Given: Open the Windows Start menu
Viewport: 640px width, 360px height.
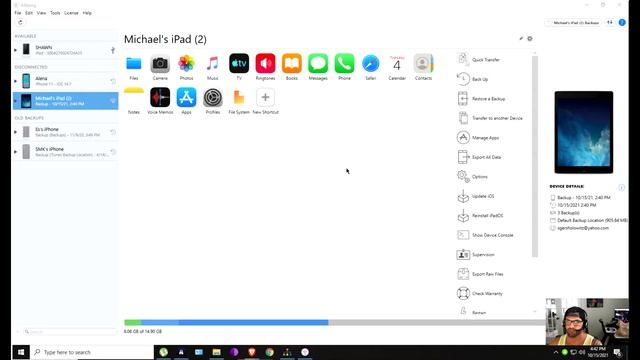Looking at the screenshot, I should click(21, 352).
